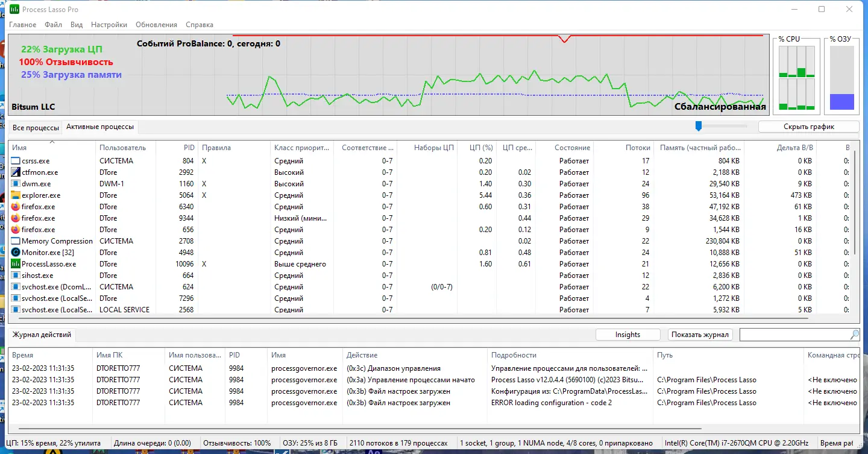Image resolution: width=868 pixels, height=454 pixels.
Task: Sort by the ЦП (%) column header
Action: pyautogui.click(x=477, y=148)
